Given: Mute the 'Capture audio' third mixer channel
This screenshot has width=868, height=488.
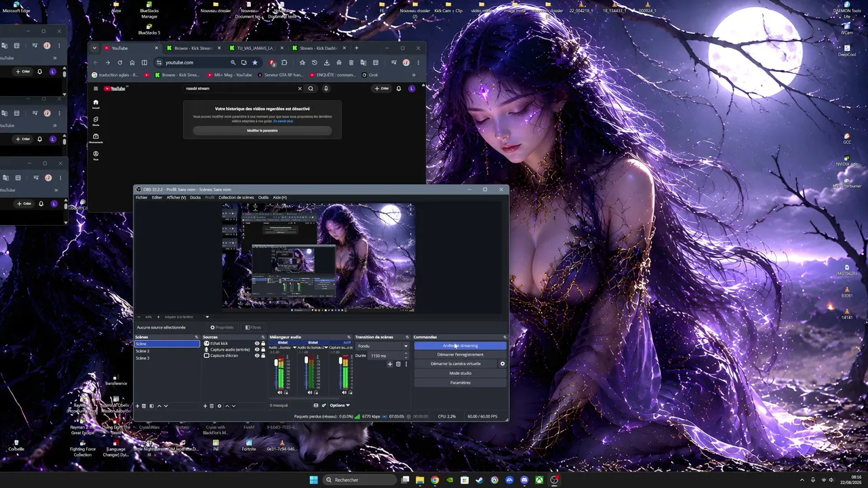Looking at the screenshot, I should [x=343, y=392].
